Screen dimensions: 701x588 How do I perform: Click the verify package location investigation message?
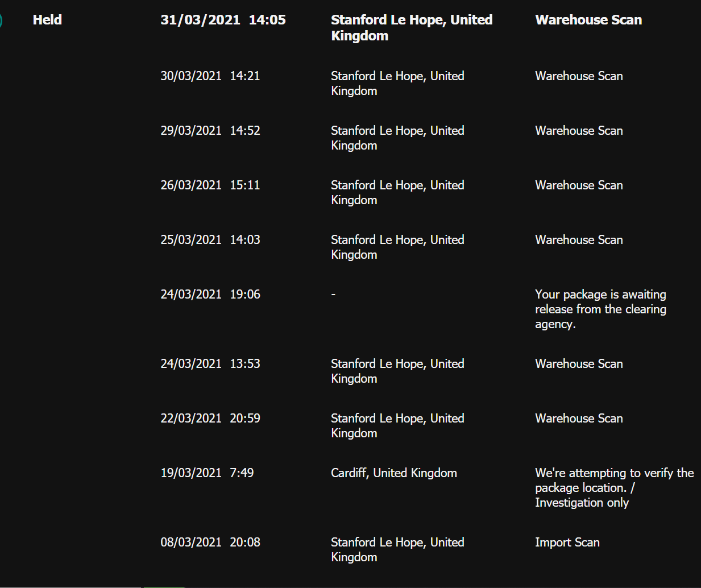614,487
